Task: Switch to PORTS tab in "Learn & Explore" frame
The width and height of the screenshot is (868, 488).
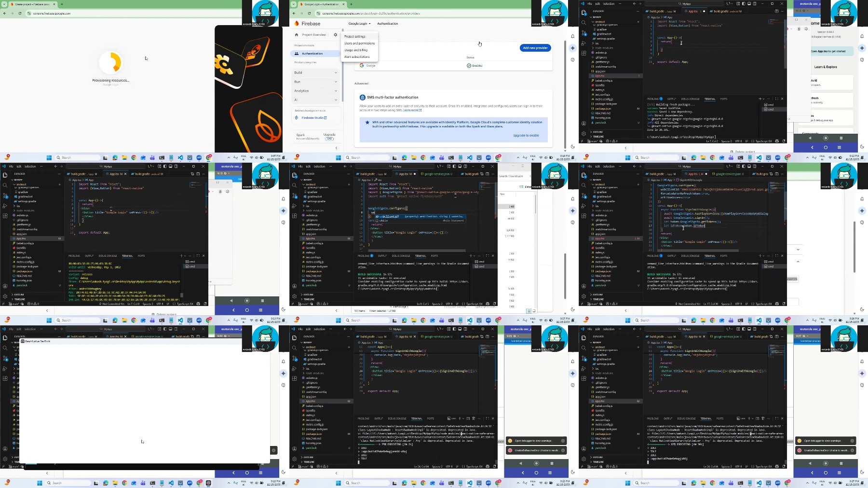Action: click(723, 99)
